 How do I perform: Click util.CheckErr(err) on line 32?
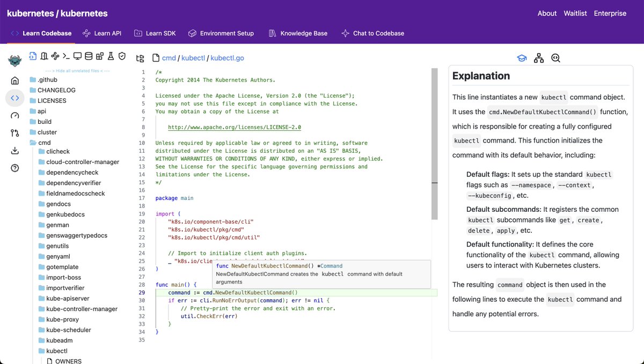(x=209, y=316)
